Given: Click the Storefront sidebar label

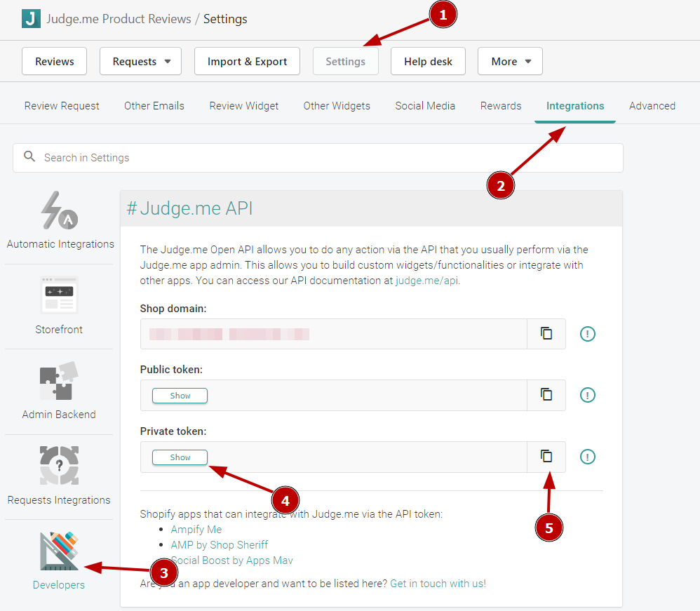Looking at the screenshot, I should (59, 329).
